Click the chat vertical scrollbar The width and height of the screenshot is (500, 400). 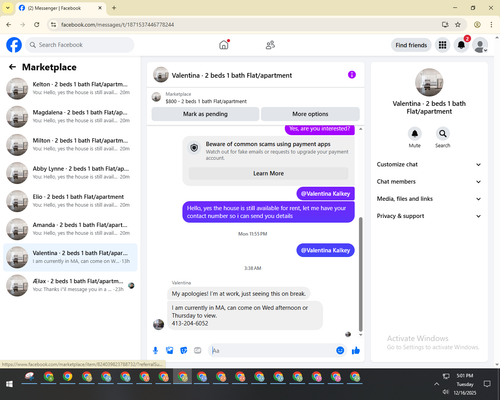360,274
